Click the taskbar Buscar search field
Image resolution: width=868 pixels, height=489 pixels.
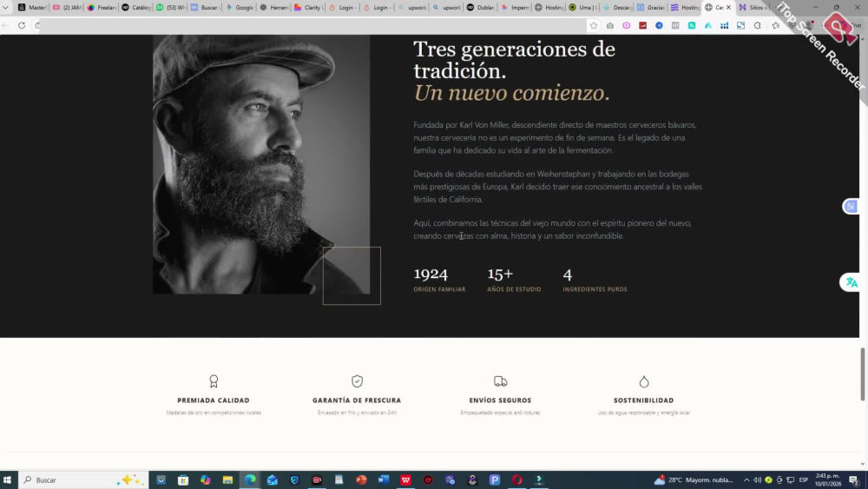tap(83, 479)
